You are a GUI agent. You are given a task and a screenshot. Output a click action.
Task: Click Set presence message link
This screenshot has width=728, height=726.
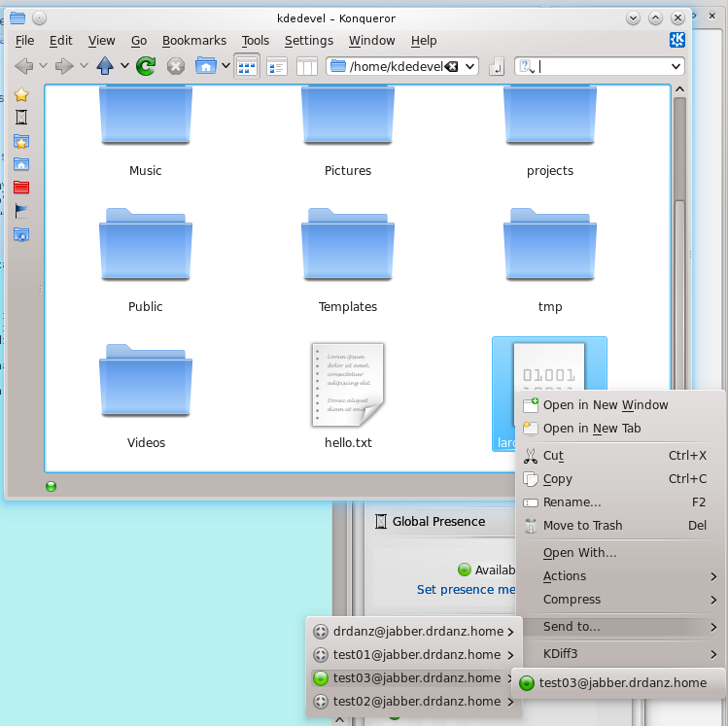466,590
